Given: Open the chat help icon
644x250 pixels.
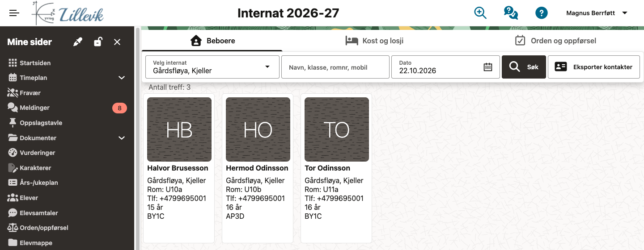Looking at the screenshot, I should (511, 13).
